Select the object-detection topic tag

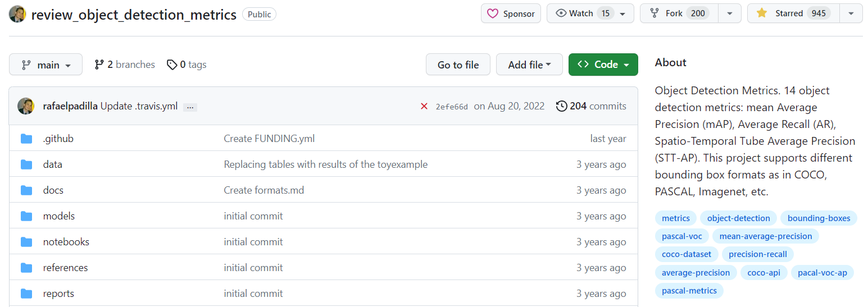(x=738, y=218)
